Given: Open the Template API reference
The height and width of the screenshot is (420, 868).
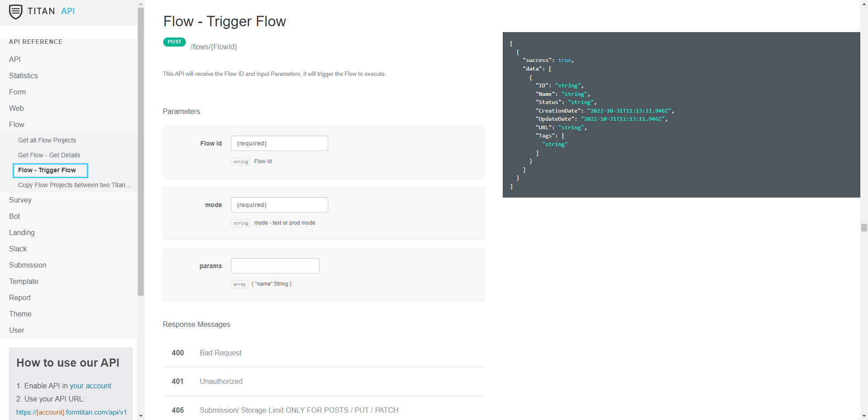Looking at the screenshot, I should (x=24, y=281).
